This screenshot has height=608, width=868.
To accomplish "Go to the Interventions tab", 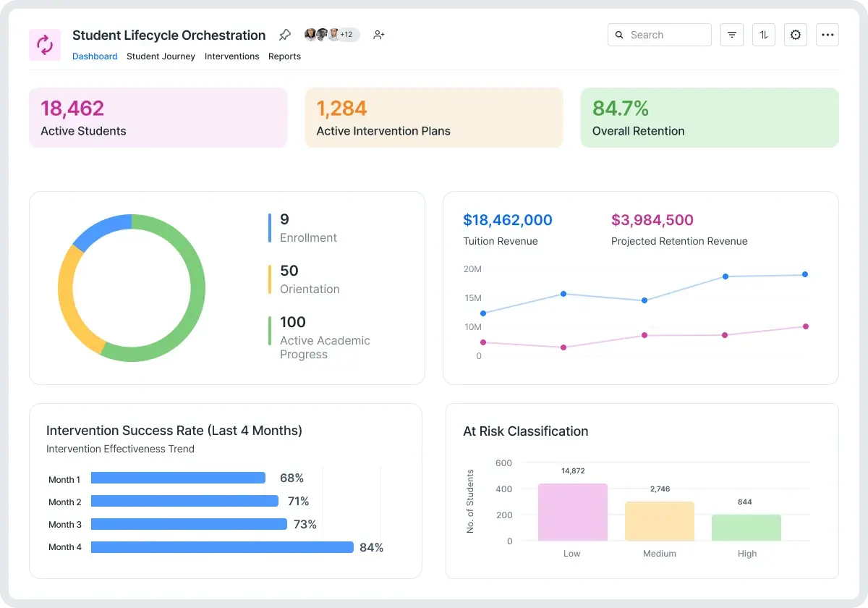I will pos(231,56).
